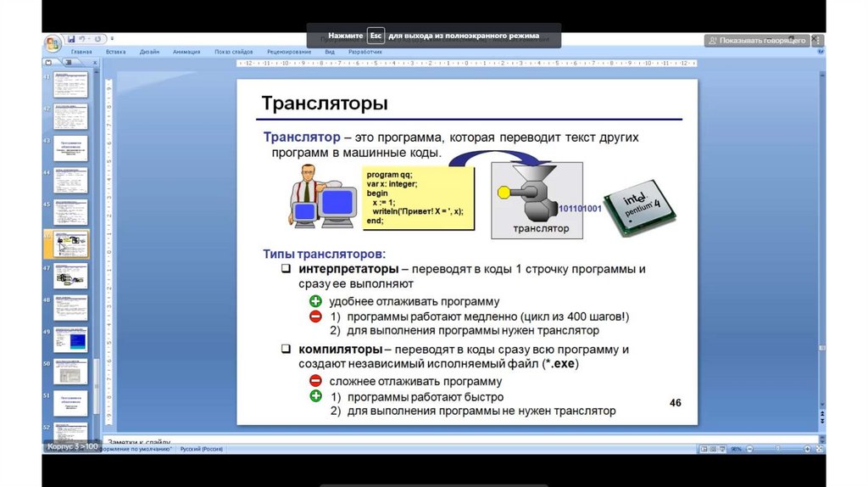Click the Redo icon in Quick Access
The width and height of the screenshot is (868, 487).
click(98, 39)
